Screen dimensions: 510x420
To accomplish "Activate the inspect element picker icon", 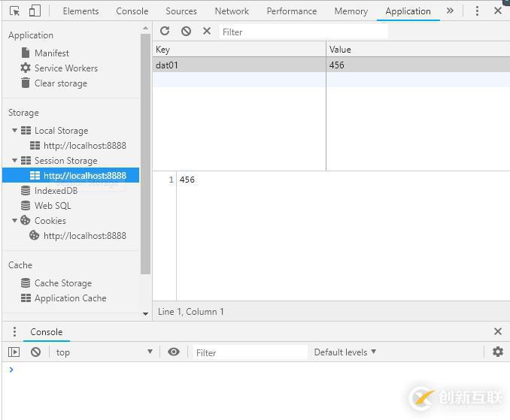I will tap(14, 11).
